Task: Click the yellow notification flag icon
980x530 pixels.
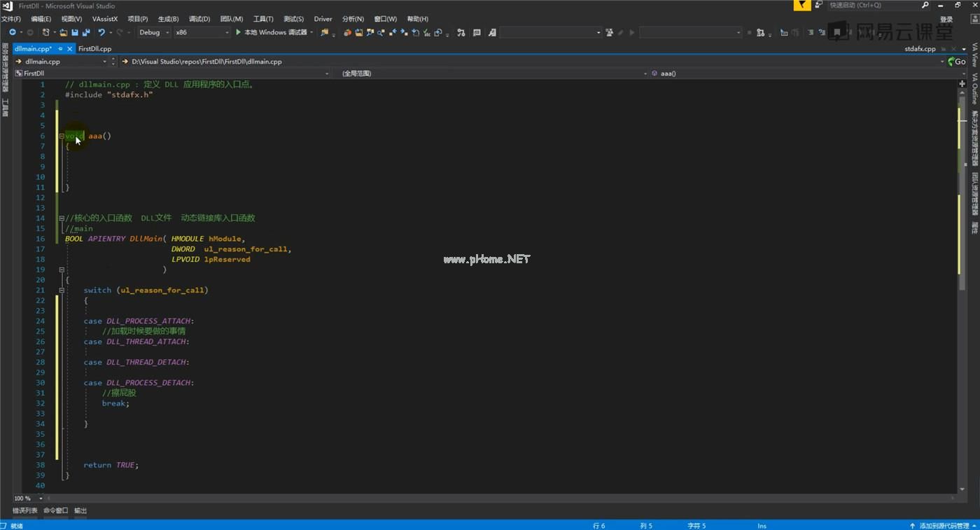Action: point(802,5)
